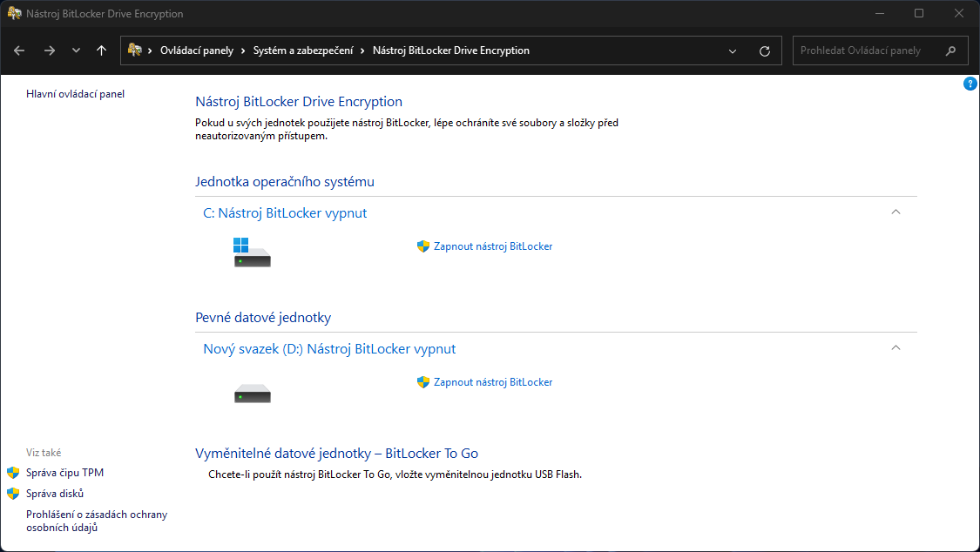Open the chevron after Systém a zabezpečení breadcrumb
Viewport: 980px width, 552px height.
[363, 50]
